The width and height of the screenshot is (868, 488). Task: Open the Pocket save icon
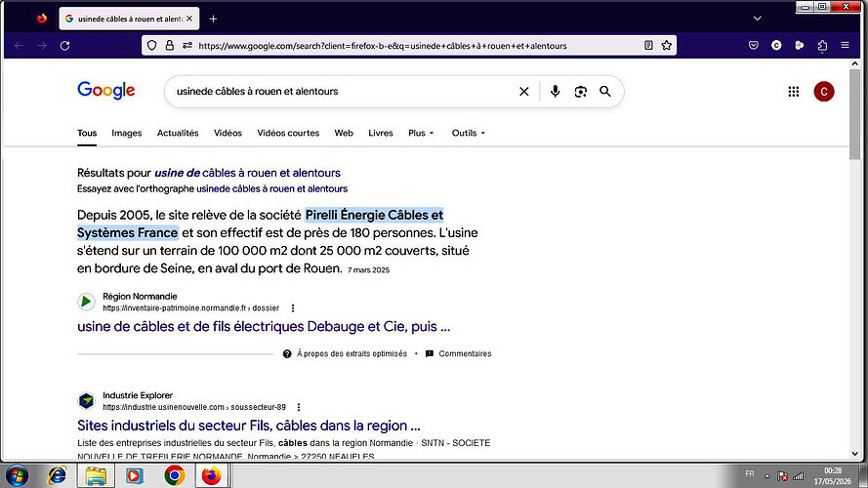click(754, 45)
